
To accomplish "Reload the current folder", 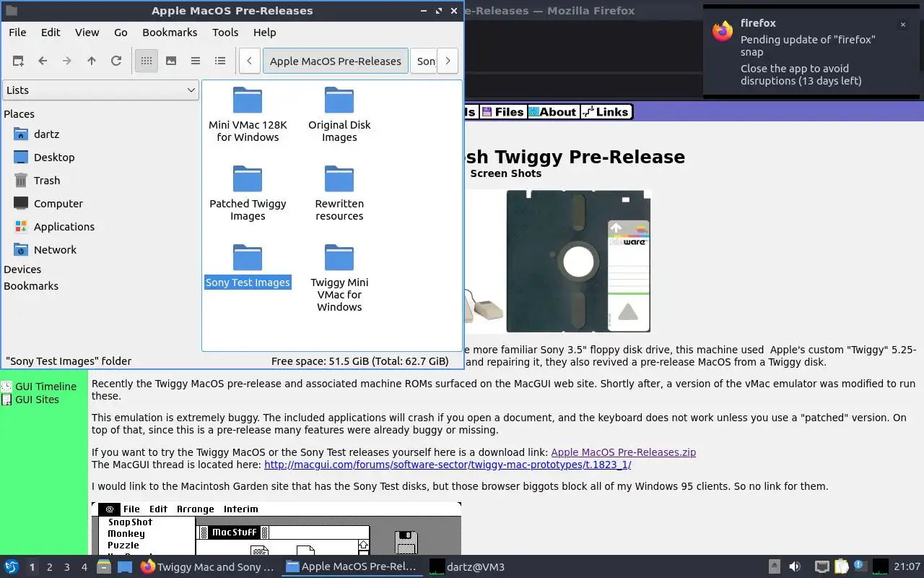I will (116, 61).
